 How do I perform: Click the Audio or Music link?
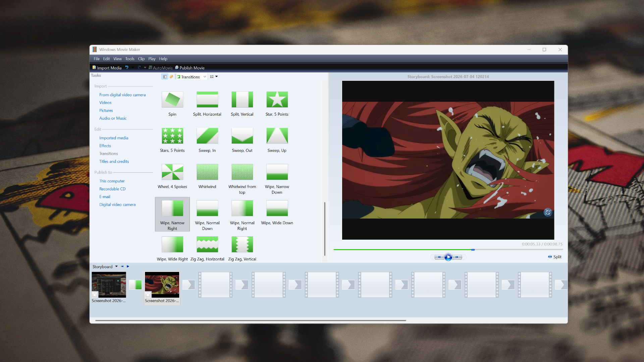(113, 118)
